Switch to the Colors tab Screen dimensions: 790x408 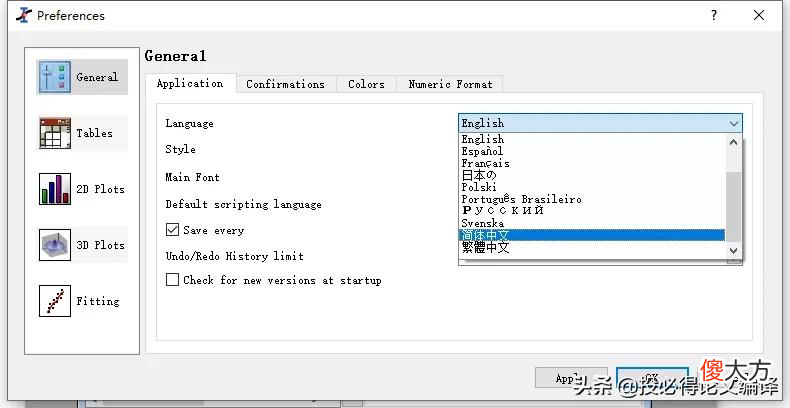366,85
